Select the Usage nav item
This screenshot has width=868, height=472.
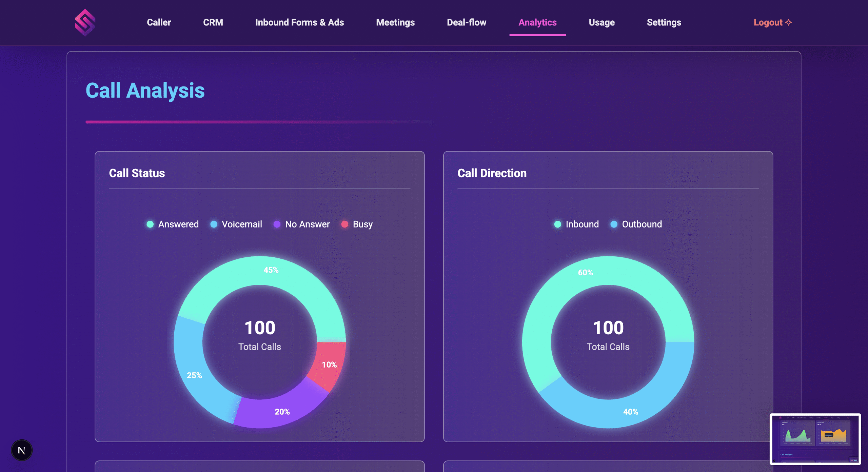coord(601,22)
